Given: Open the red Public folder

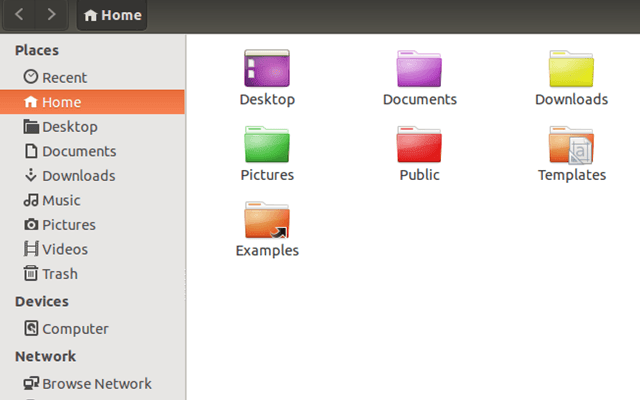Looking at the screenshot, I should (x=419, y=144).
